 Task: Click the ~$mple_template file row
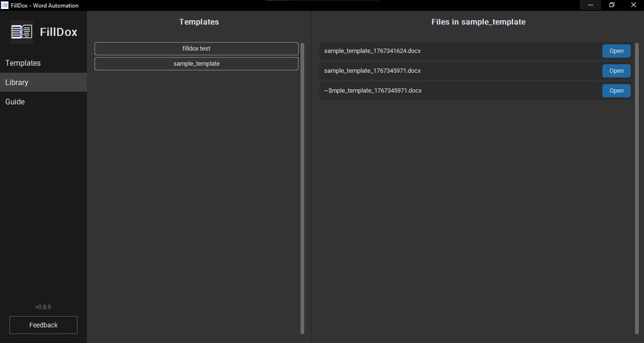449,90
